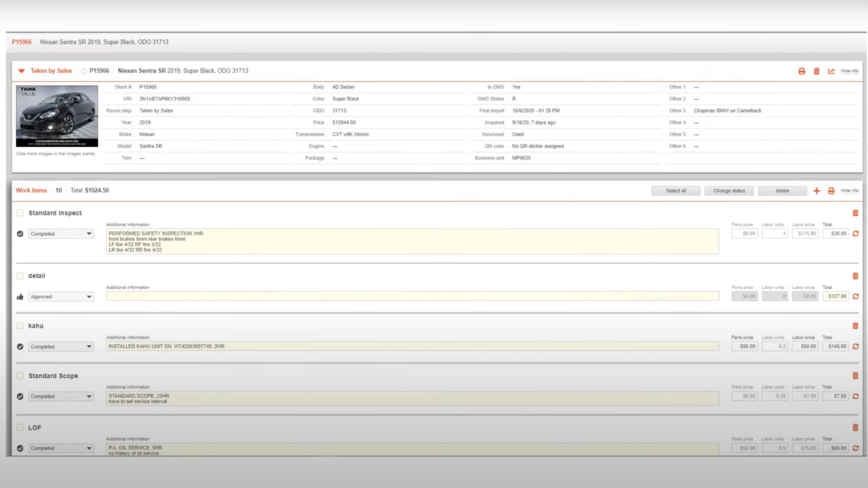
Task: Refresh the kahu price totals
Action: [855, 347]
